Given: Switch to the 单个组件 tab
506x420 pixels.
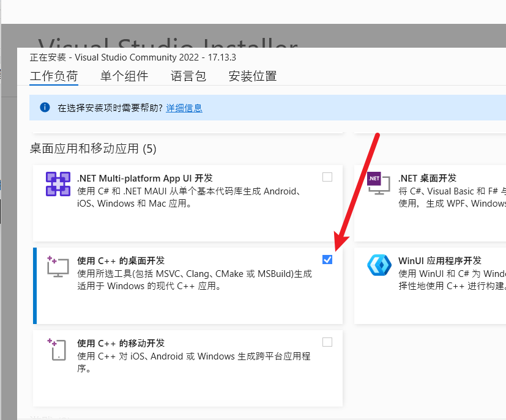Looking at the screenshot, I should pyautogui.click(x=124, y=76).
